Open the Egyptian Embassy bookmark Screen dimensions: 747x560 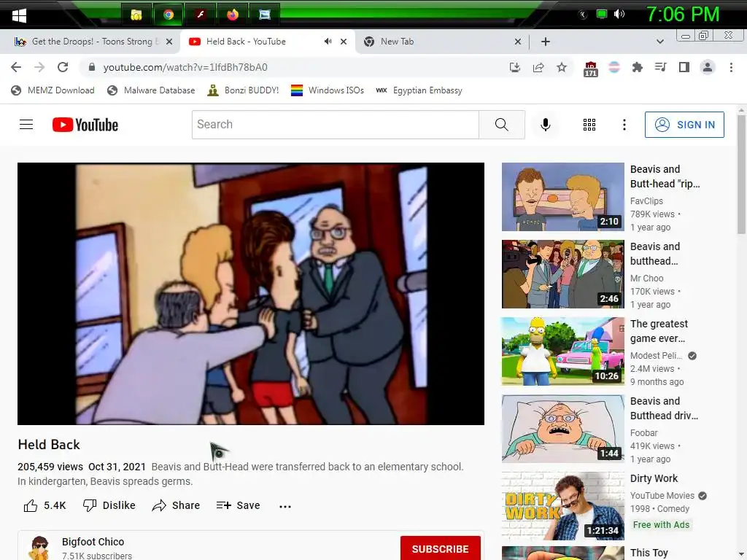(419, 90)
